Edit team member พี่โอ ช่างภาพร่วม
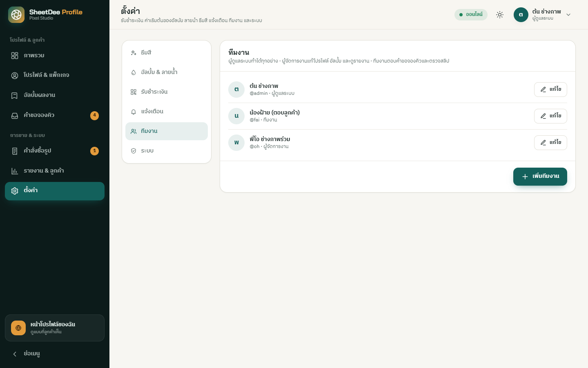 [x=550, y=143]
